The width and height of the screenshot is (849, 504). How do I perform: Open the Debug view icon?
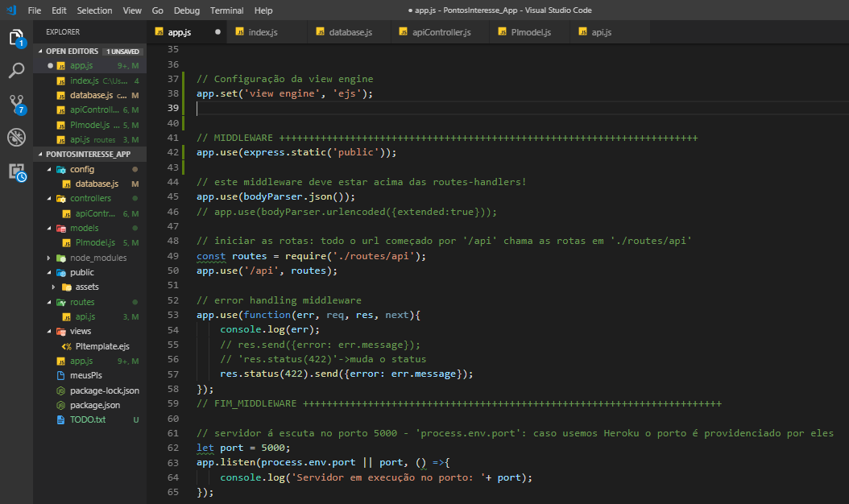(x=16, y=137)
